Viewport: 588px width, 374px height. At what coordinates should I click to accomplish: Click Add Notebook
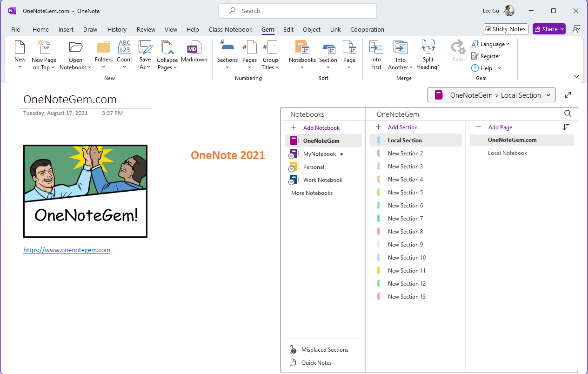pos(315,127)
